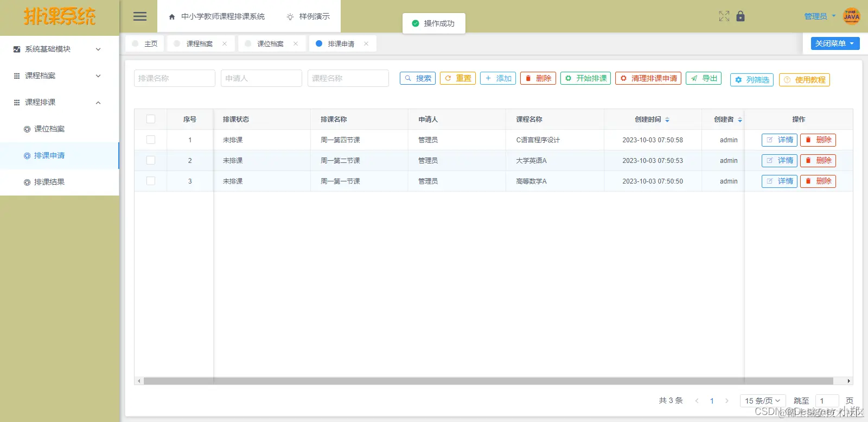Click the 排课系统 logo
Image resolution: width=868 pixels, height=422 pixels.
(60, 16)
